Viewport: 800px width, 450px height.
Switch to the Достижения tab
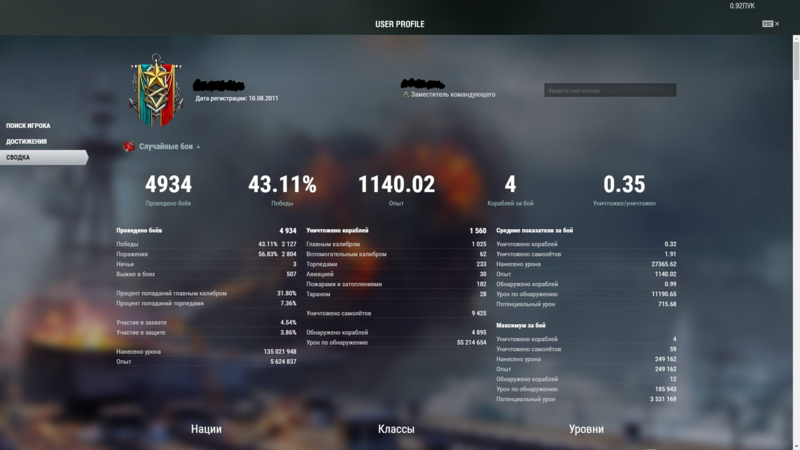(27, 142)
